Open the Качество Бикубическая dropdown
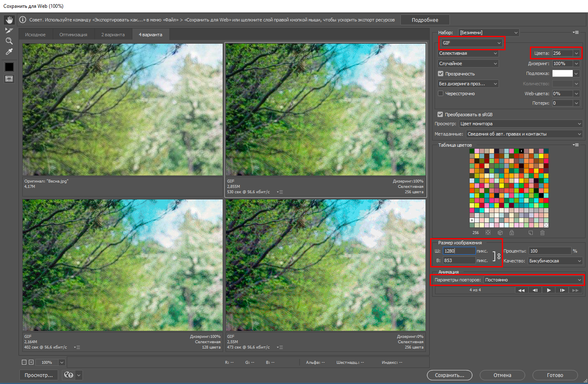This screenshot has height=384, width=588. [555, 261]
